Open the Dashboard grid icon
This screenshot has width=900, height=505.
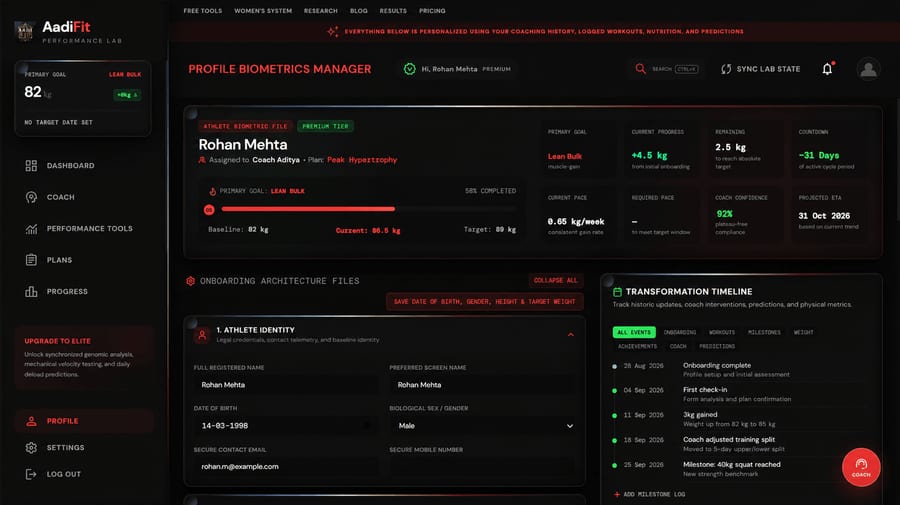(31, 166)
